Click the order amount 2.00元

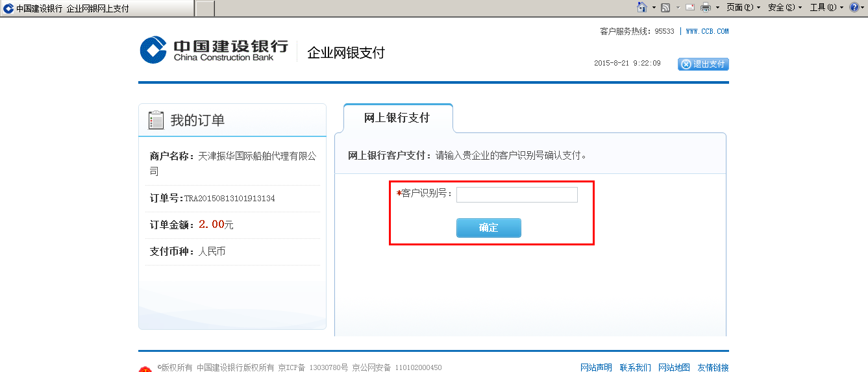216,225
